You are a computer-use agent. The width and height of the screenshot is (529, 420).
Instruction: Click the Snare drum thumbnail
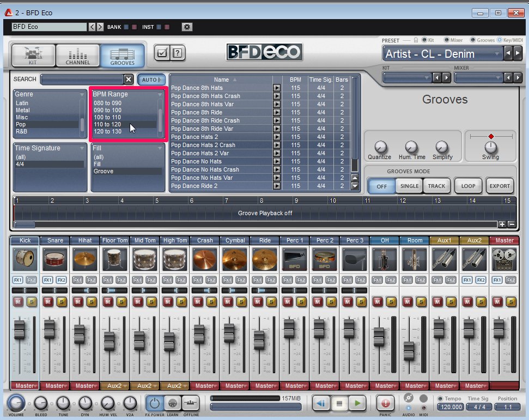point(54,259)
